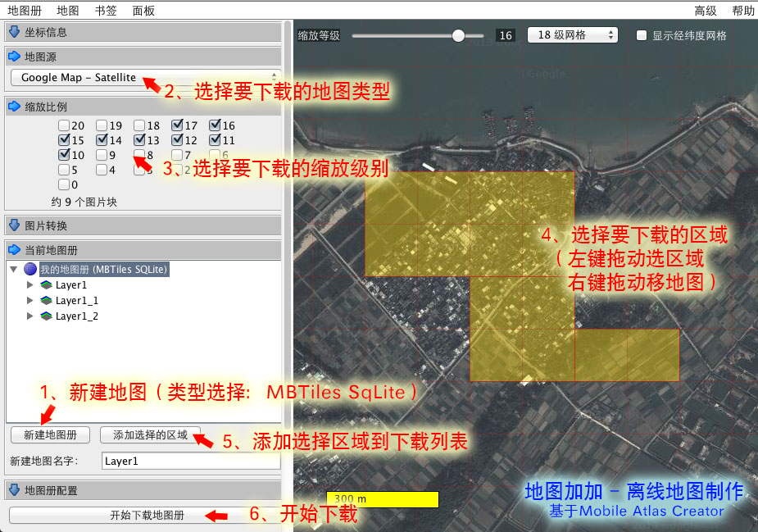
Task: Expand the Layer1_2 tree node
Action: 30,316
